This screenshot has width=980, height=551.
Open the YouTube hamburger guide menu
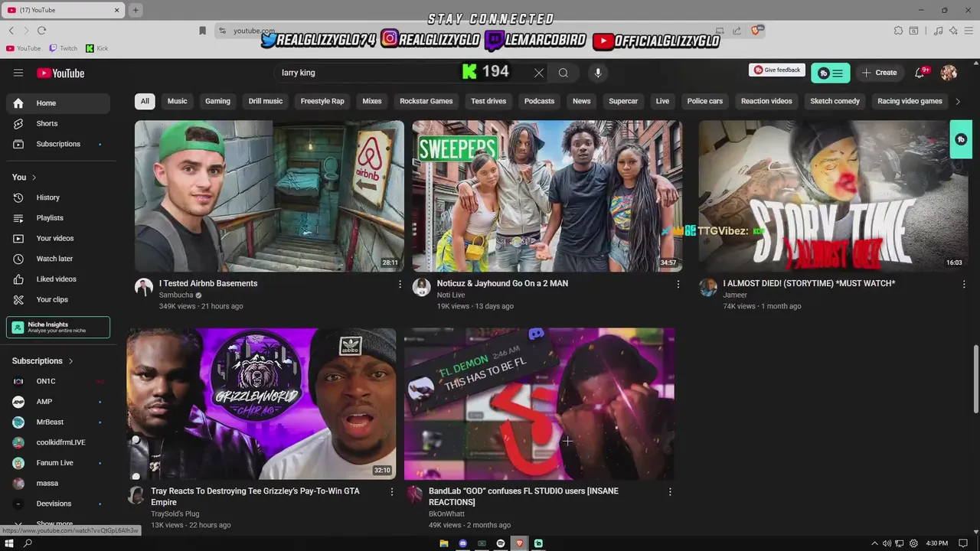(18, 73)
